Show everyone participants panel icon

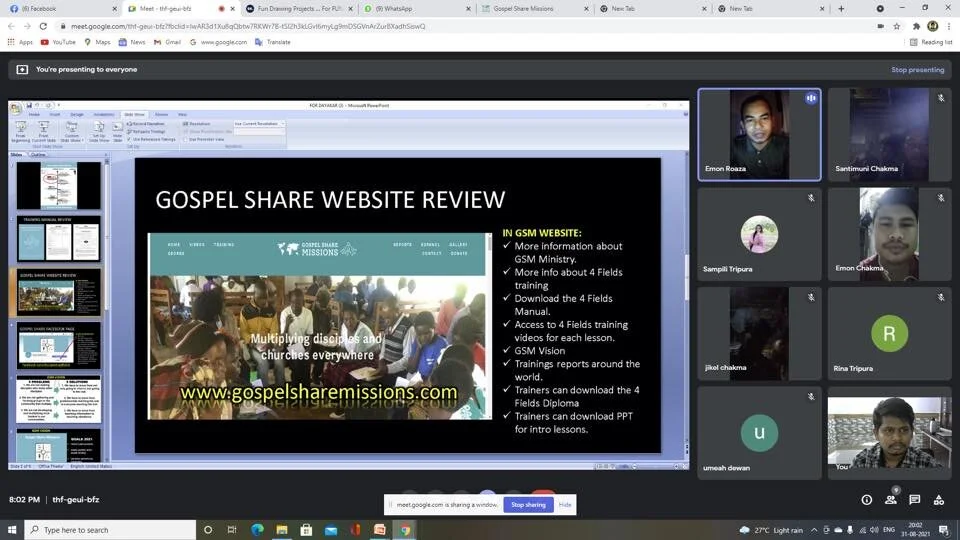pyautogui.click(x=891, y=500)
